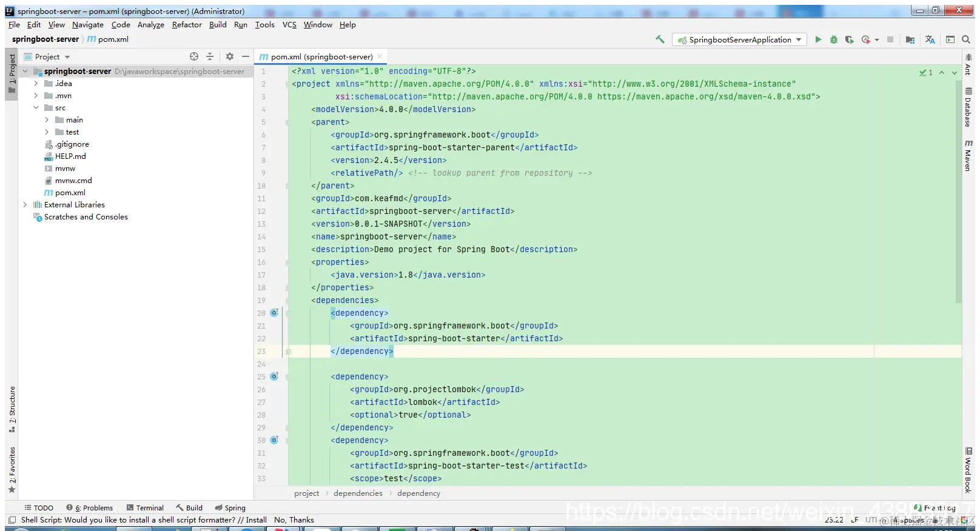Run with Coverage icon in toolbar

point(850,39)
